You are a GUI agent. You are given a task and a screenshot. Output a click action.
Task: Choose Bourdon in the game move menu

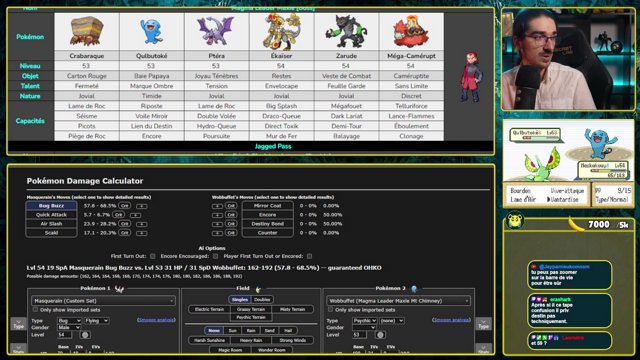(x=520, y=191)
